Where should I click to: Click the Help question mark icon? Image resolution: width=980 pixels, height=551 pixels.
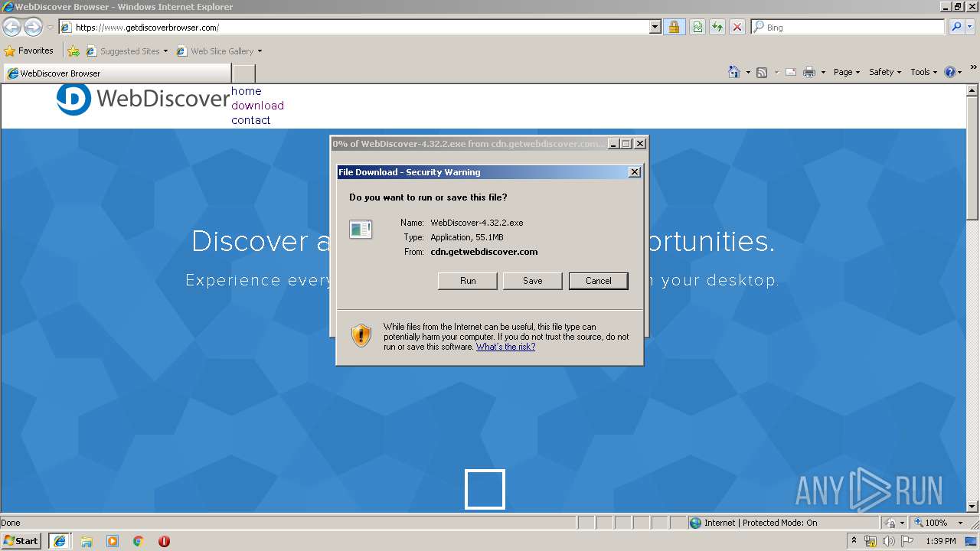point(950,72)
